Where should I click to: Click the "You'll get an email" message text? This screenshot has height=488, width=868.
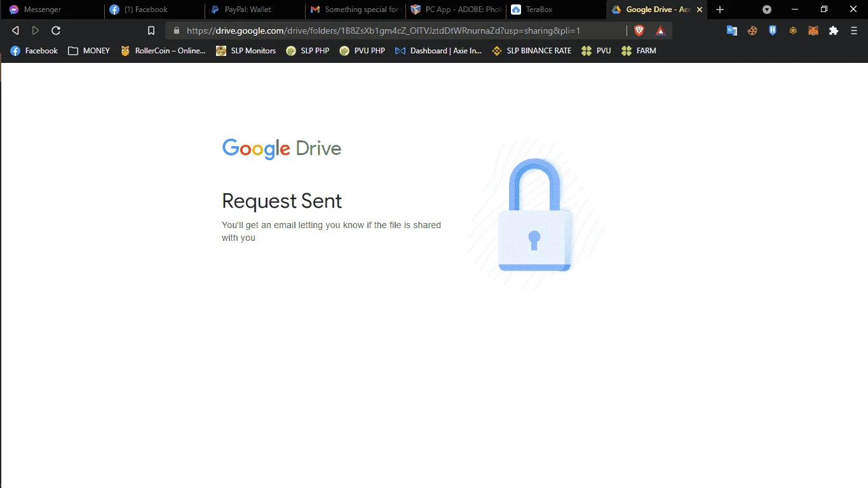331,231
